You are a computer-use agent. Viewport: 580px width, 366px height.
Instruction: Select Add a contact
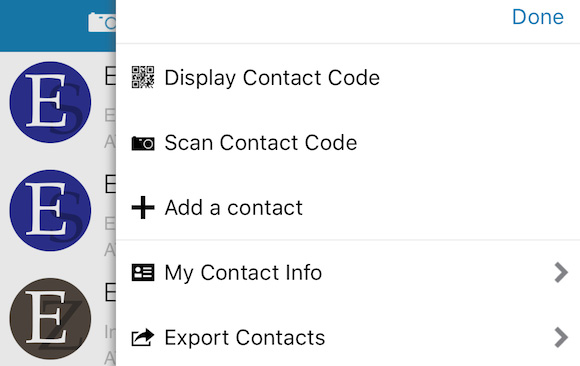point(348,208)
